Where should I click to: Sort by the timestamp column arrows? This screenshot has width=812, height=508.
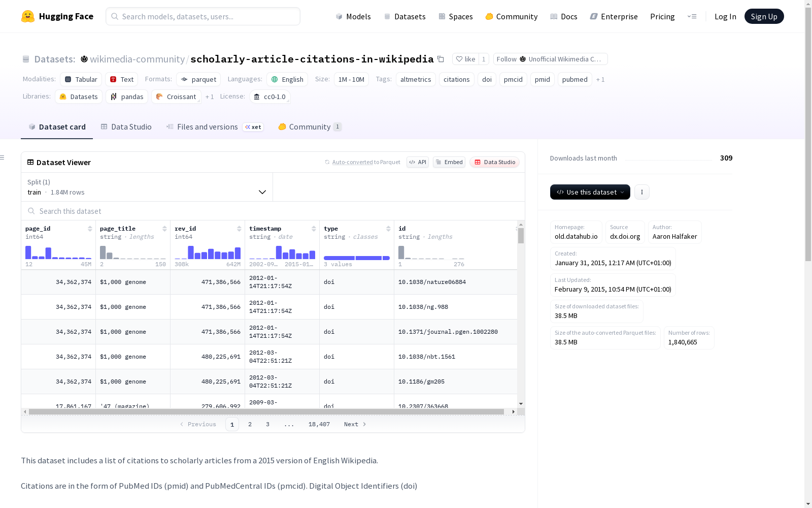[314, 229]
